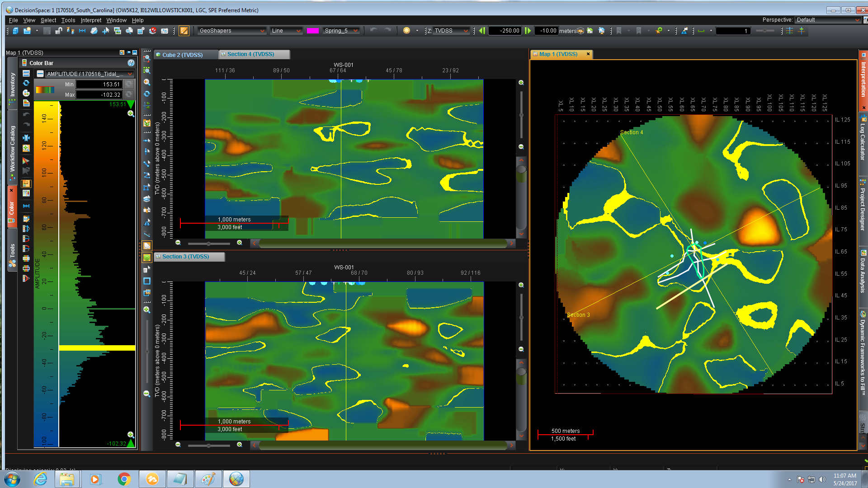
Task: Open the Spring_5 dropdown
Action: pos(341,31)
